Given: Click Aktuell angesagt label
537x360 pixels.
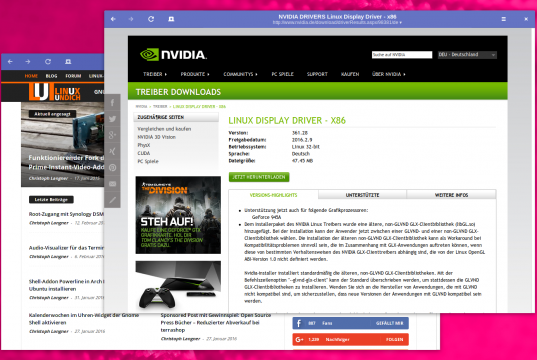Looking at the screenshot, I should click(x=52, y=114).
